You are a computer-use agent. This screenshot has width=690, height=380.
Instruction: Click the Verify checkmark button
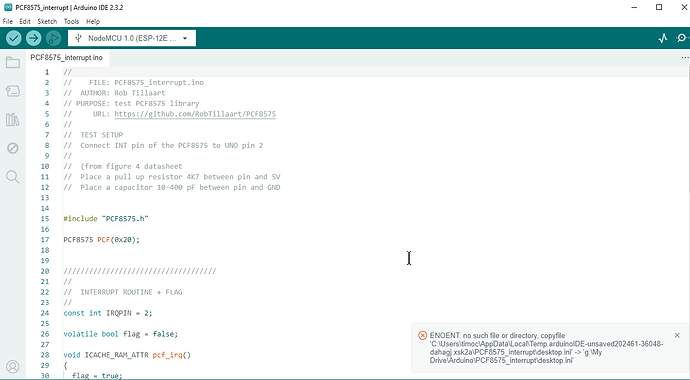click(x=14, y=38)
